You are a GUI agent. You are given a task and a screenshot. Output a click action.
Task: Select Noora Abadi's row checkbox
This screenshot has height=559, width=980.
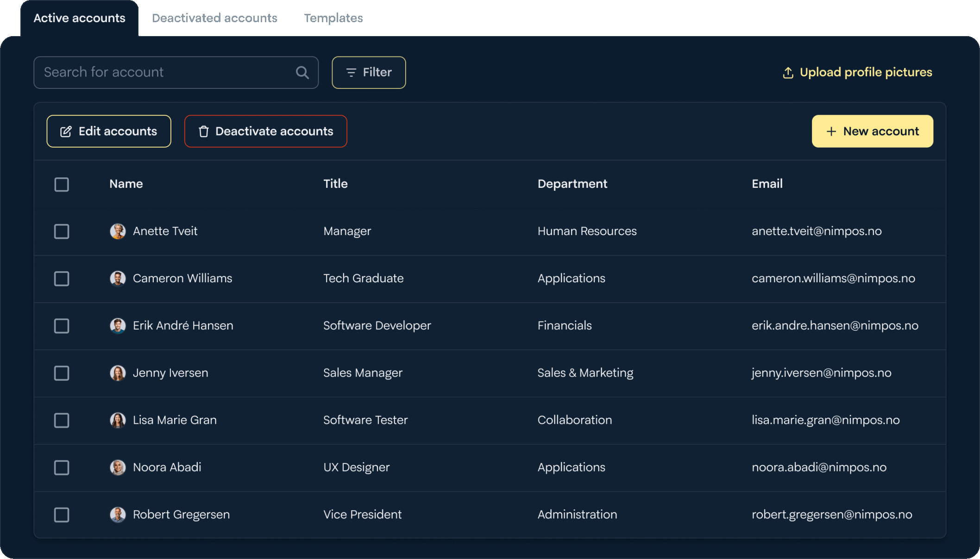[x=62, y=467]
